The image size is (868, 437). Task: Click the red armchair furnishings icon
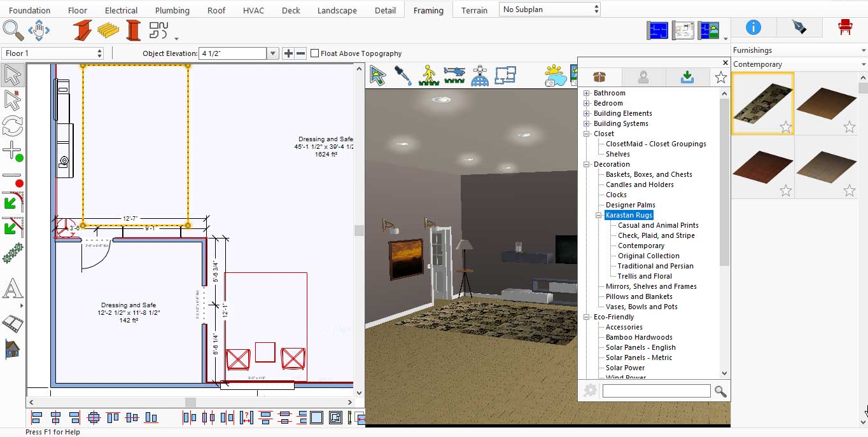844,27
